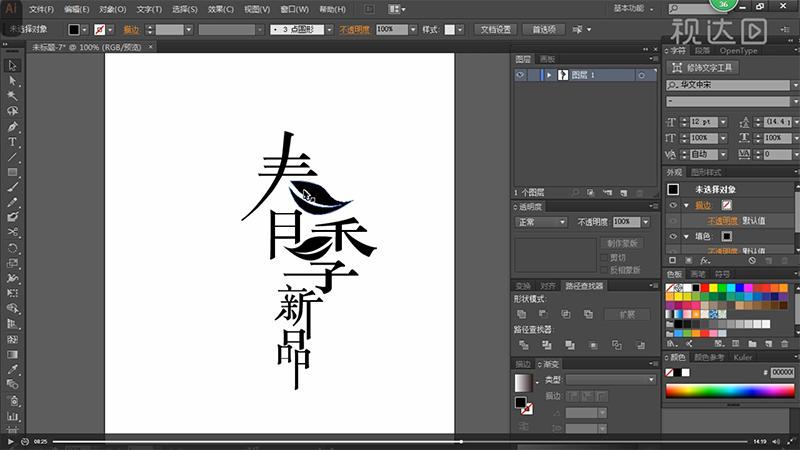This screenshot has height=450, width=800.
Task: Click the red swatch in Swatches panel
Action: [705, 288]
